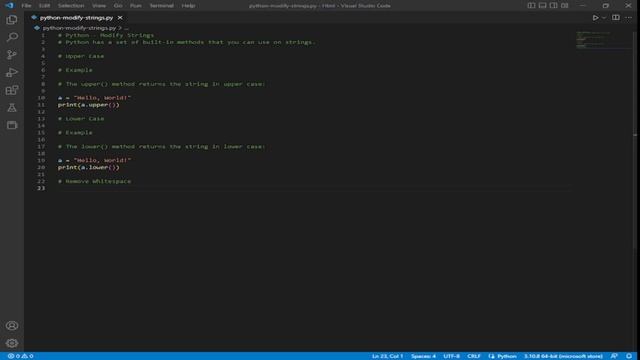Open the Edit menu
Image resolution: width=640 pixels, height=360 pixels.
(44, 6)
